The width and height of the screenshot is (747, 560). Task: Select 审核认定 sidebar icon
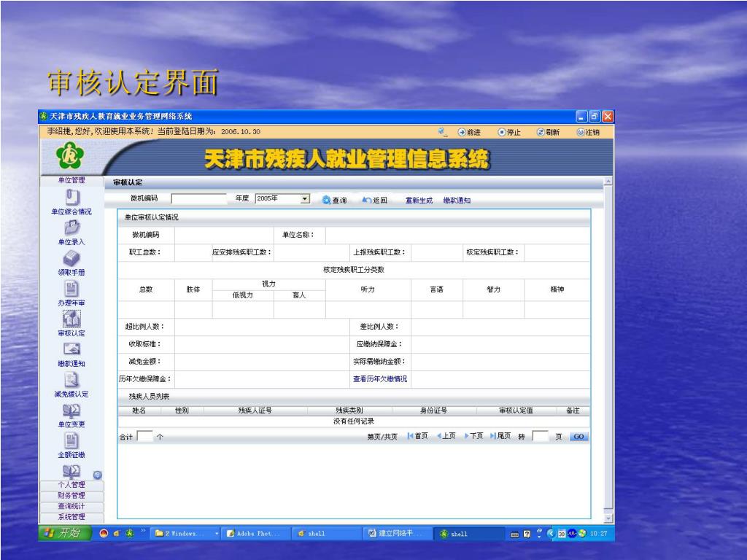coord(71,319)
